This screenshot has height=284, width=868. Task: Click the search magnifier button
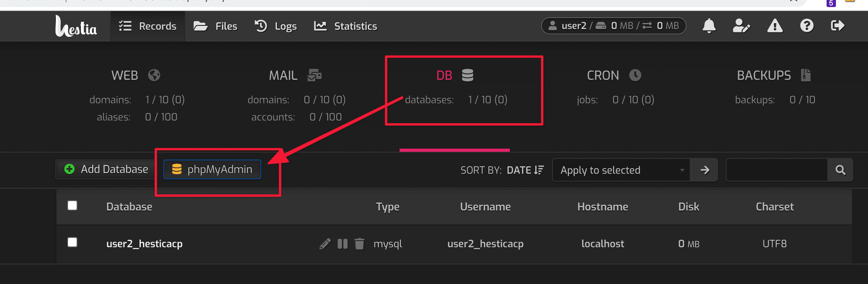tap(840, 170)
